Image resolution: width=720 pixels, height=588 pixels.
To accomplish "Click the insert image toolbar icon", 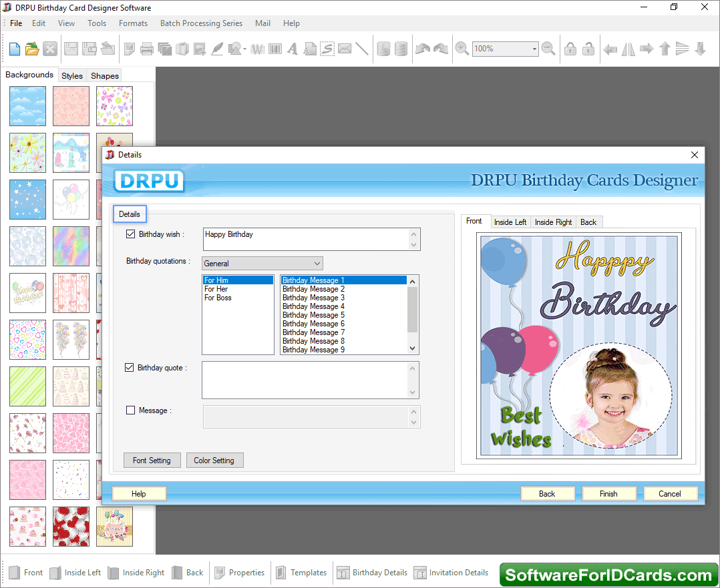I will 200,49.
